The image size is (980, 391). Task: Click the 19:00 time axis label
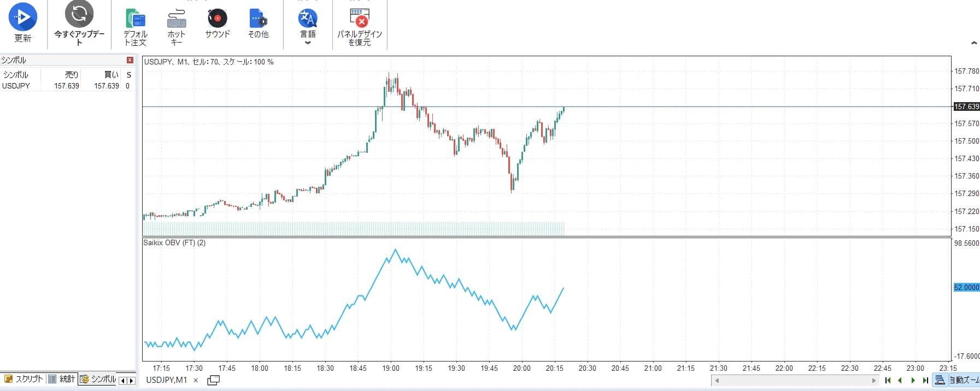(391, 368)
